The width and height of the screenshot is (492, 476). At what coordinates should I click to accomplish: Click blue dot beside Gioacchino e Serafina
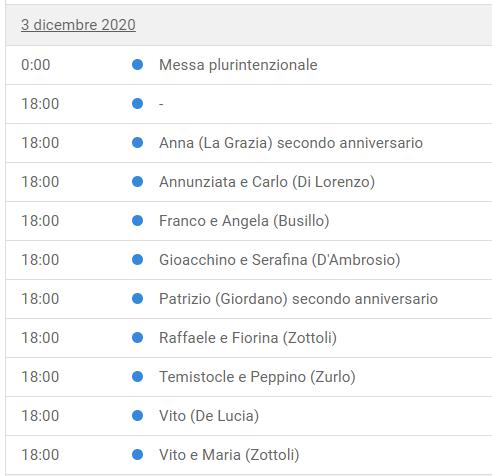click(137, 260)
